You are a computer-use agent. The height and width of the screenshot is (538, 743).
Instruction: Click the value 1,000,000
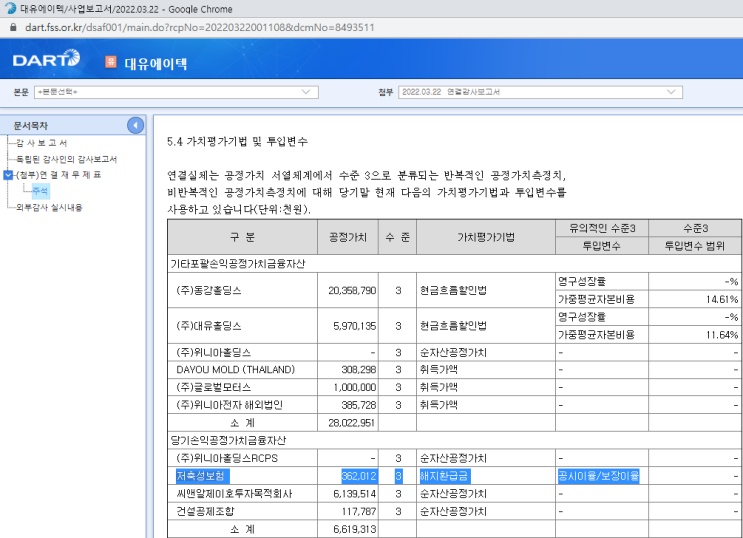click(x=354, y=387)
